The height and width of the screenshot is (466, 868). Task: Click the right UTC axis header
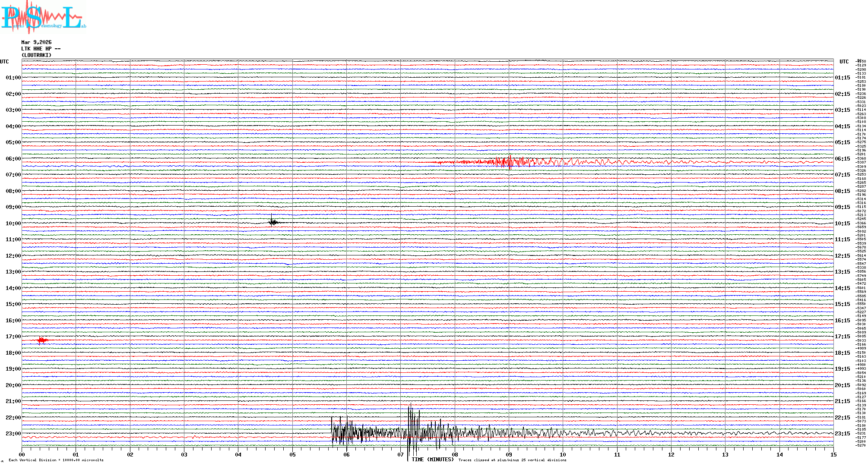844,62
